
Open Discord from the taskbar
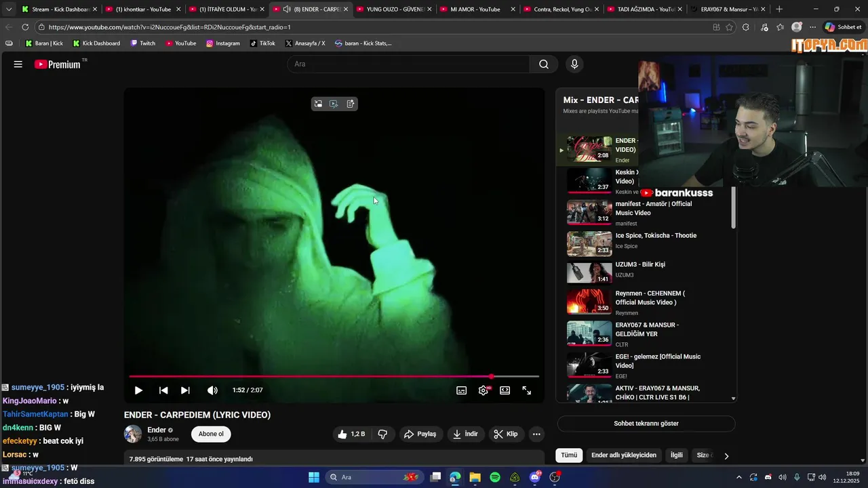pos(535,477)
